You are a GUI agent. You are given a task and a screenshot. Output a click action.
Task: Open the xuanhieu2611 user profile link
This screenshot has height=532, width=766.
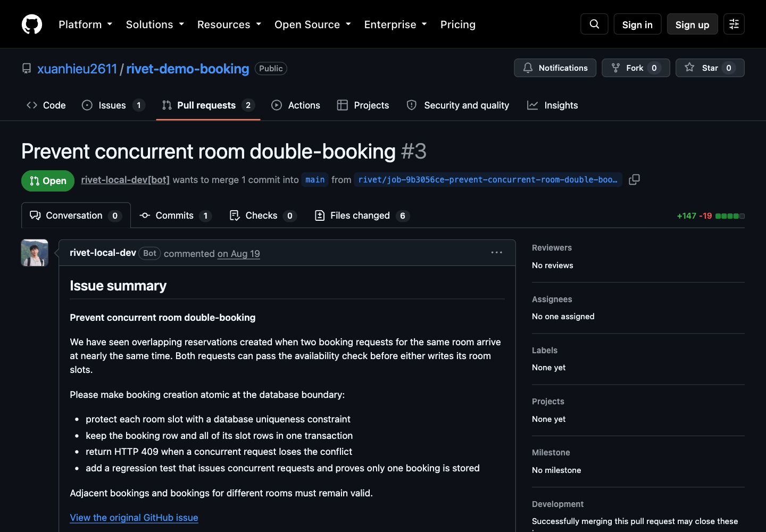(x=77, y=69)
